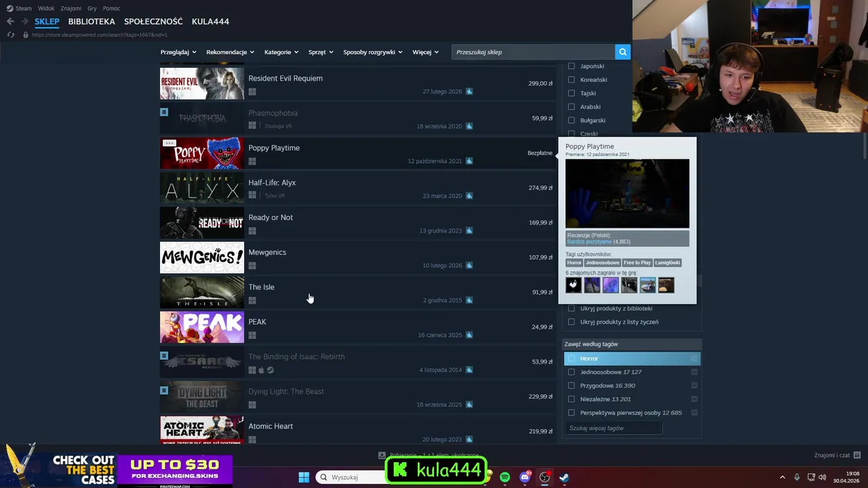This screenshot has width=868, height=488.
Task: Exclude the Przygodowe tag with minus icon
Action: click(x=694, y=386)
